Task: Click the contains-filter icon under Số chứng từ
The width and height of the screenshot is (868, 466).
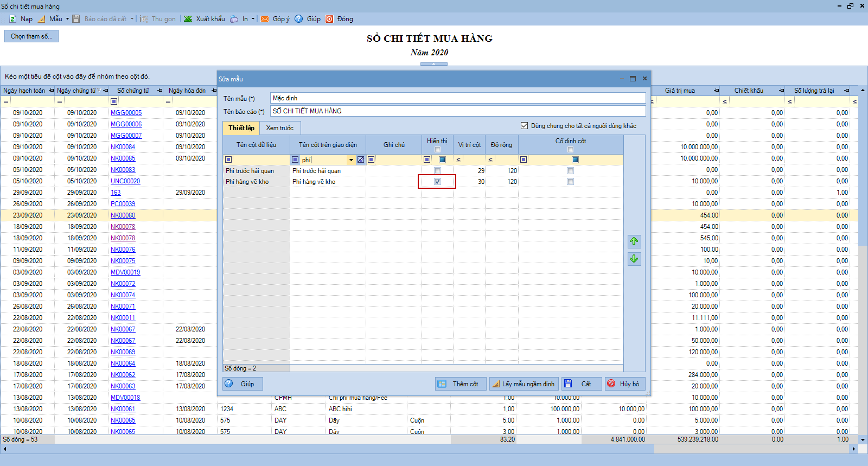Action: pyautogui.click(x=114, y=101)
